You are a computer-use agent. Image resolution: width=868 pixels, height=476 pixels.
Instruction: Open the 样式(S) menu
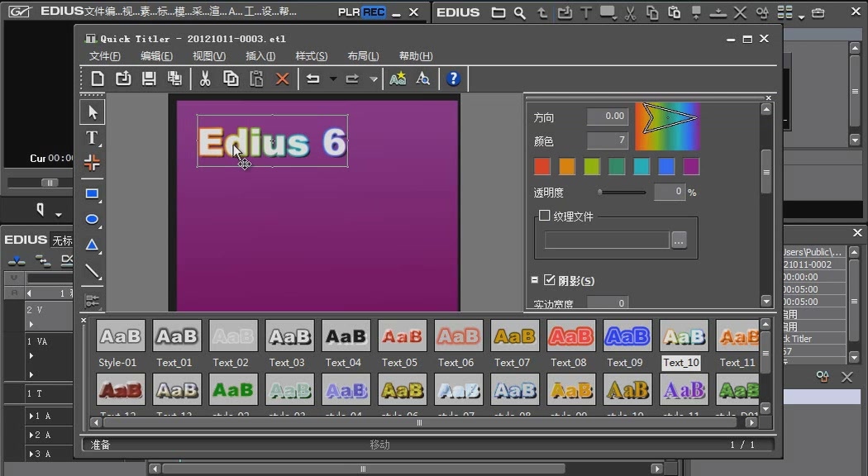pyautogui.click(x=311, y=56)
